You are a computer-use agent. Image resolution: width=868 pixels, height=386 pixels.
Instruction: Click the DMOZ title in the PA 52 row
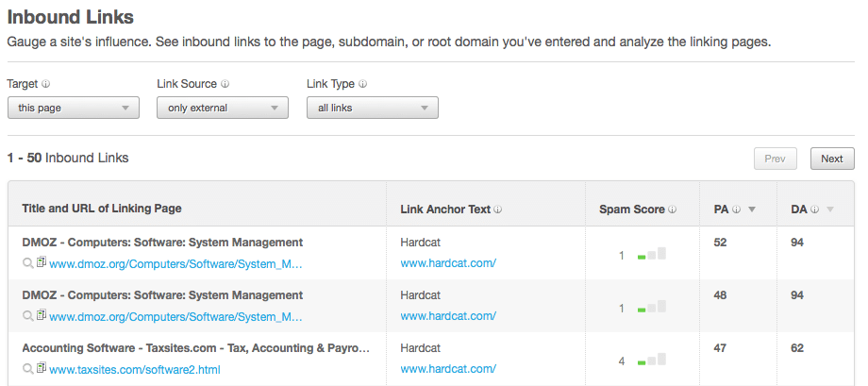click(162, 242)
